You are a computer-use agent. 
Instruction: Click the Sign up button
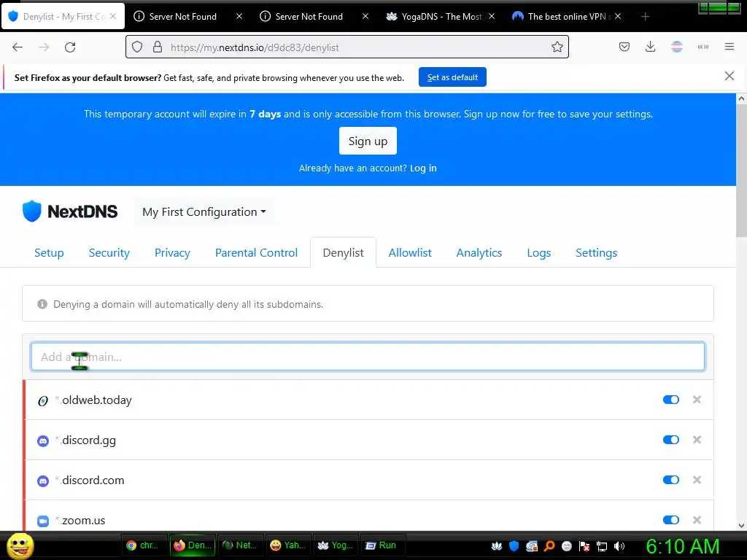tap(368, 141)
